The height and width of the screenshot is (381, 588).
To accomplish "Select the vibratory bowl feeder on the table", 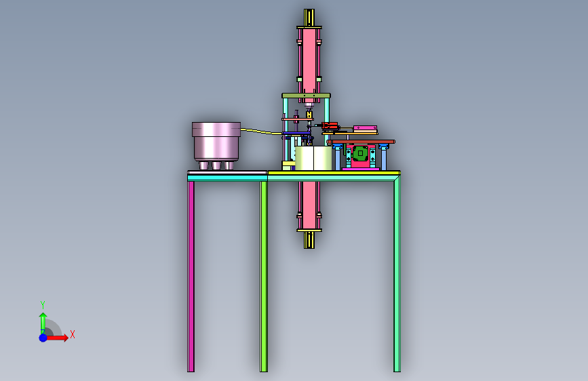I will pyautogui.click(x=216, y=146).
